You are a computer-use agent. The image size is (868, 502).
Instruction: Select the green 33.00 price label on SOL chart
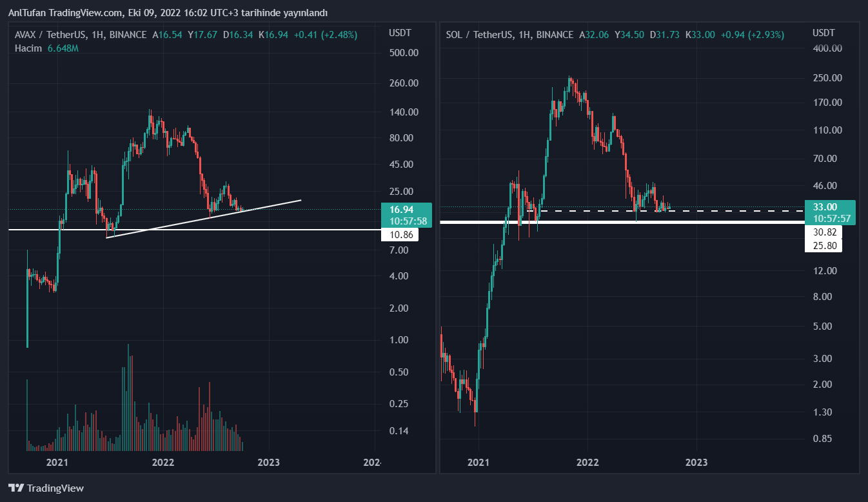[829, 207]
